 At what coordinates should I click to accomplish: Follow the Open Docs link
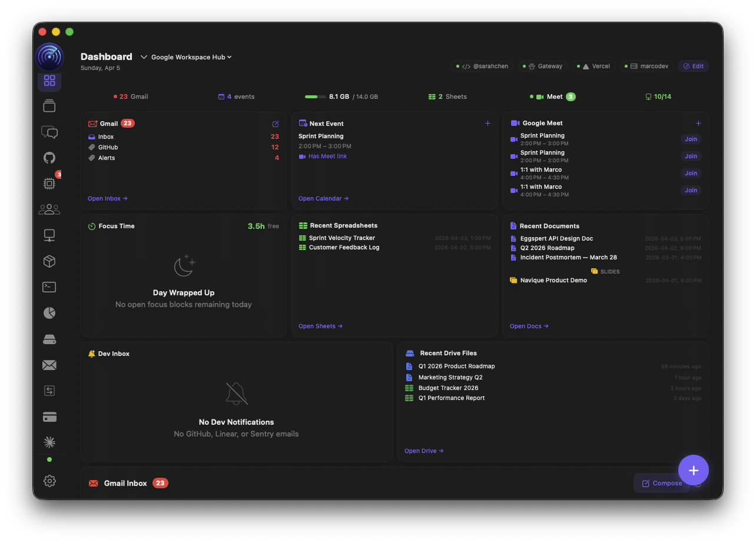pos(529,327)
